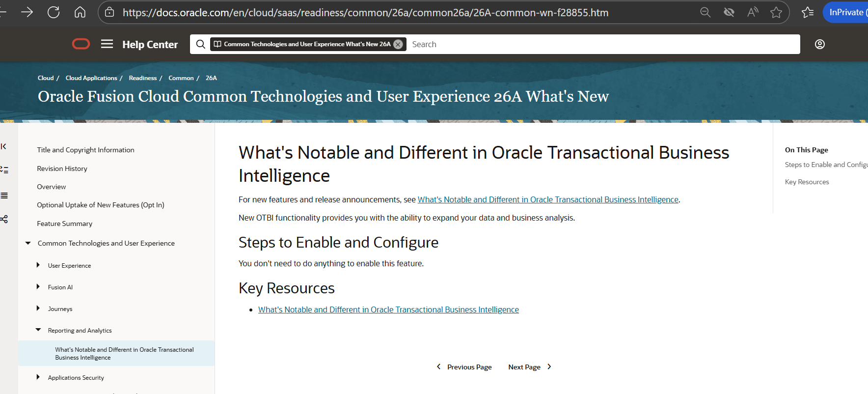
Task: Click the "Steps to Enable and Configure" heading
Action: (338, 242)
